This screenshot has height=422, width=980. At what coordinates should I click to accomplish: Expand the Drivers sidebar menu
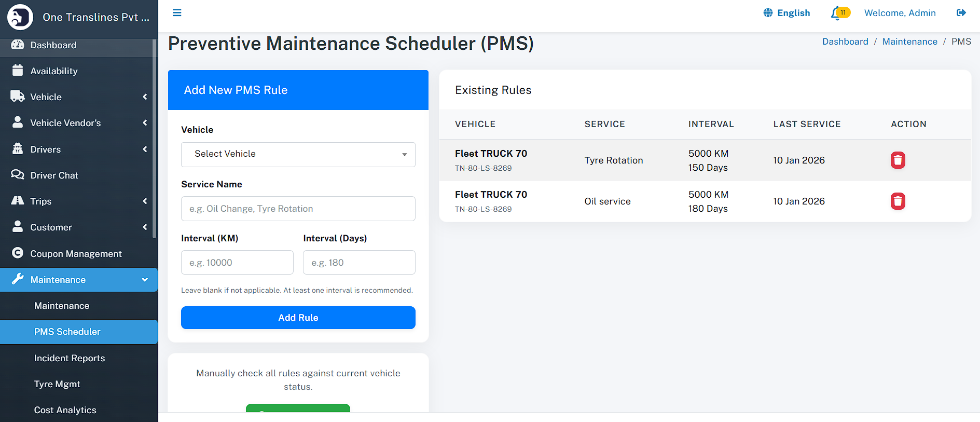pos(78,149)
